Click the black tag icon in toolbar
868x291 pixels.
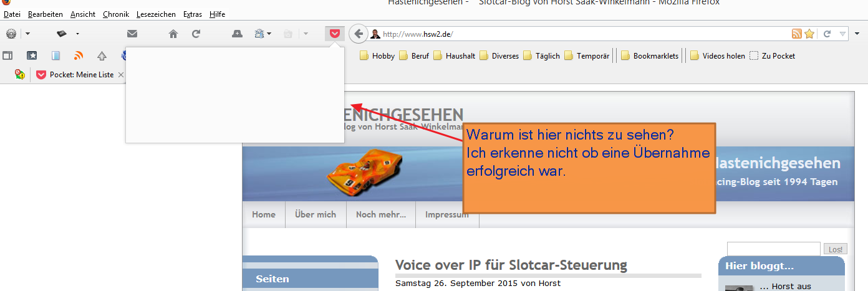(x=62, y=34)
